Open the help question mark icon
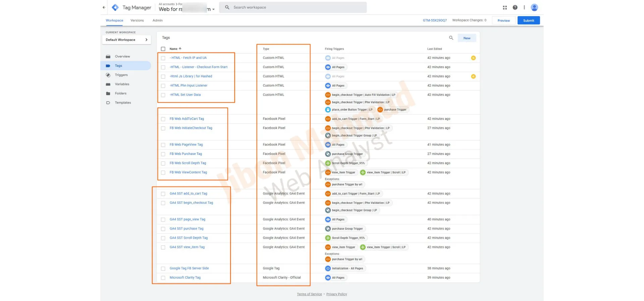The height and width of the screenshot is (301, 644). 515,7
